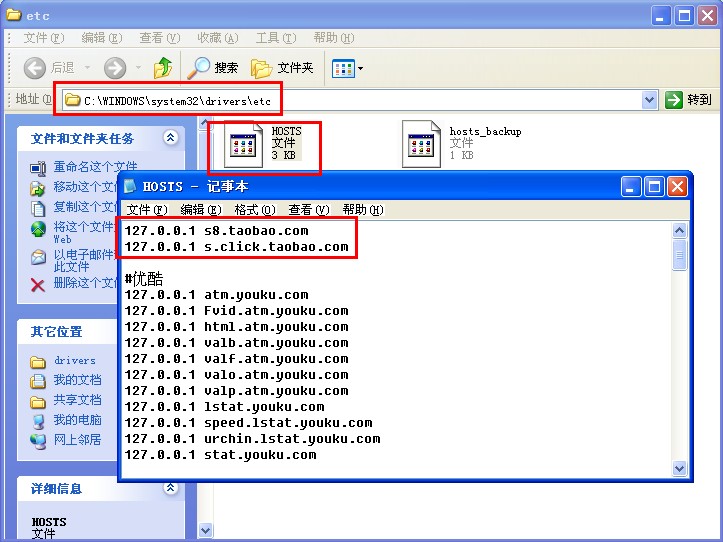Viewport: 723px width, 542px height.
Task: Select the hosts_backup file icon
Action: click(420, 145)
